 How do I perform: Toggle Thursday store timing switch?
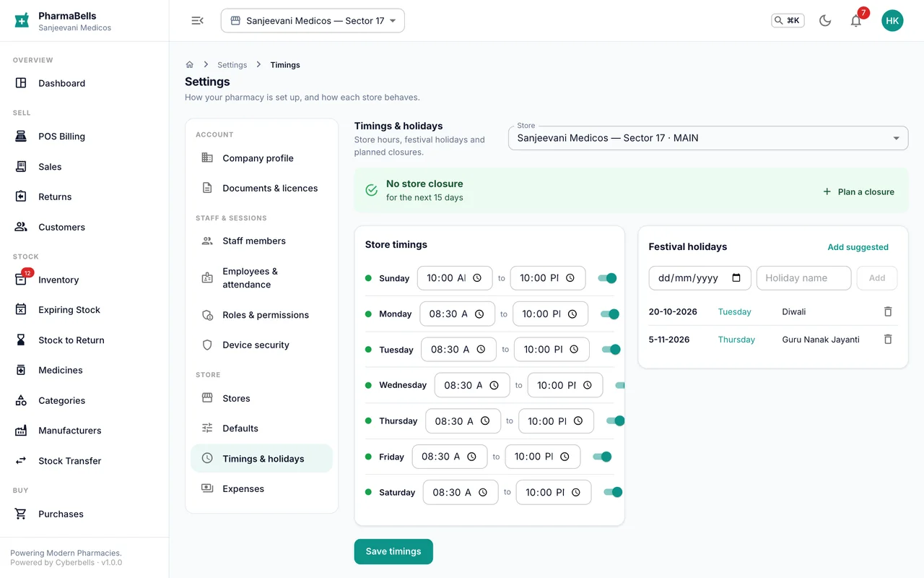pyautogui.click(x=615, y=421)
